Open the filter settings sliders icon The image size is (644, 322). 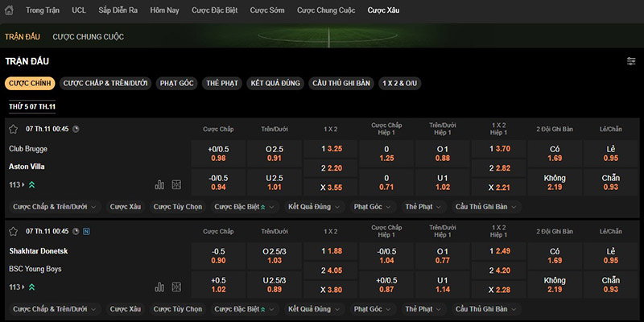point(631,61)
